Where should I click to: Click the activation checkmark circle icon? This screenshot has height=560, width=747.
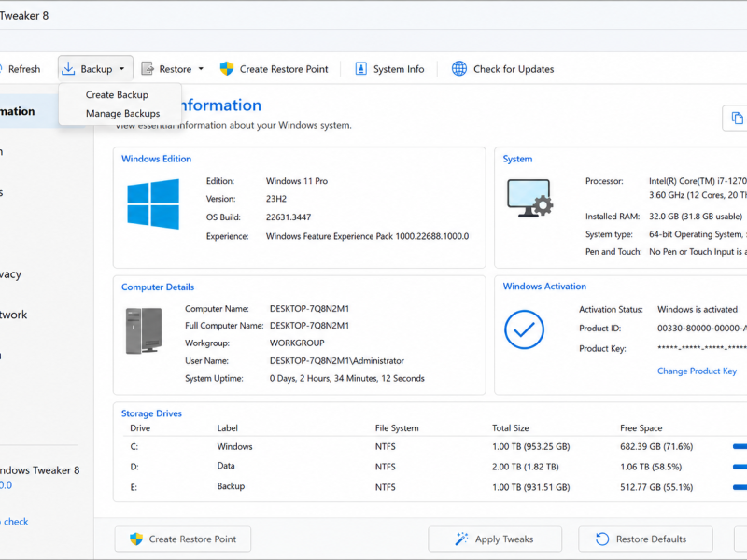(x=524, y=329)
